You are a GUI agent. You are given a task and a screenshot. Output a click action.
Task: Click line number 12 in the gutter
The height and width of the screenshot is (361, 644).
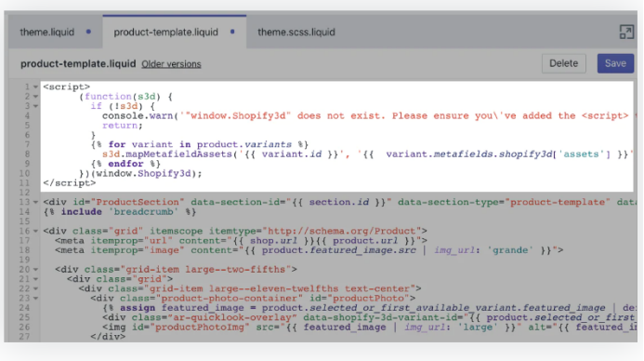click(x=24, y=193)
